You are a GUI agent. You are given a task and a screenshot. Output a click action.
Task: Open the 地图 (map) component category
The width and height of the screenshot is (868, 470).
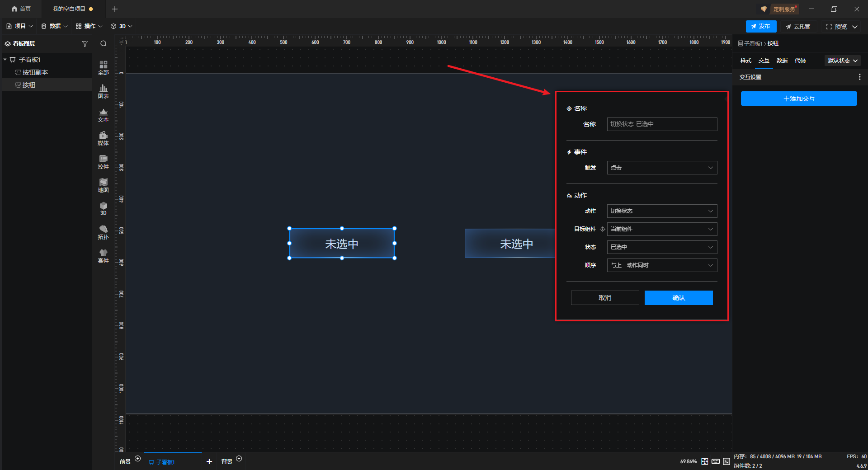click(x=103, y=185)
